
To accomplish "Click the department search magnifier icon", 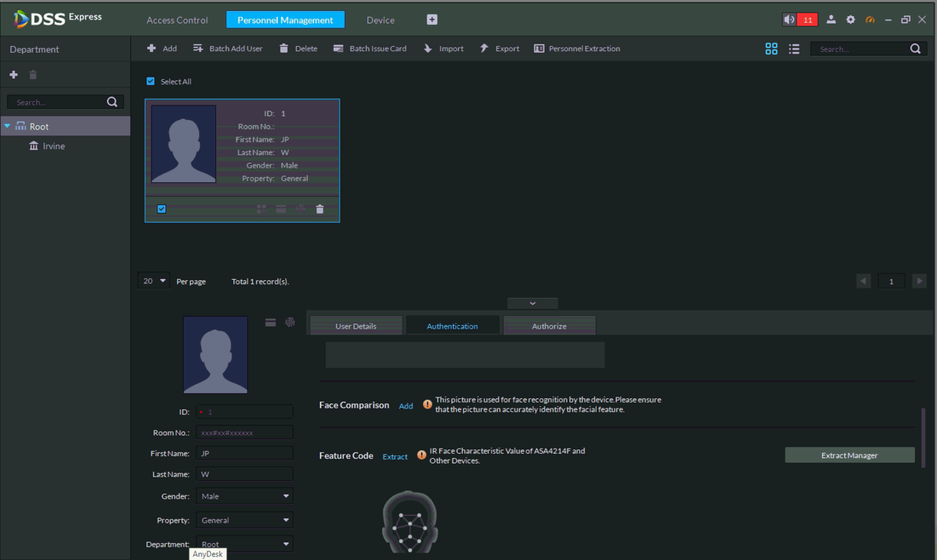I will coord(112,102).
